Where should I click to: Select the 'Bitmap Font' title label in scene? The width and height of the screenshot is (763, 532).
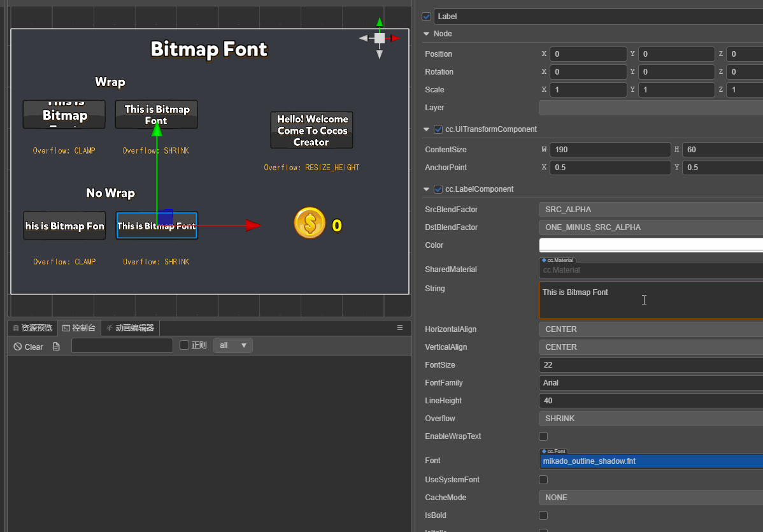point(210,49)
